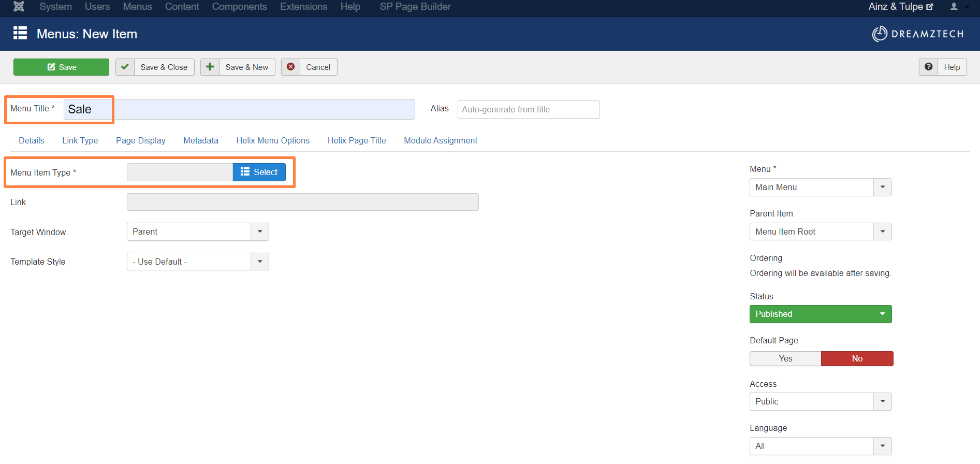Open the Extensions menu
The image size is (980, 464).
[303, 7]
